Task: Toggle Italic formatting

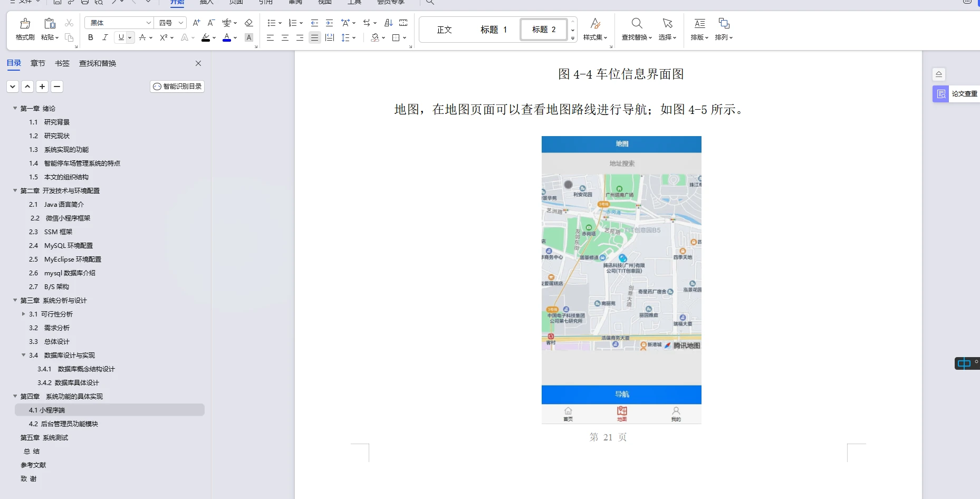Action: [105, 37]
